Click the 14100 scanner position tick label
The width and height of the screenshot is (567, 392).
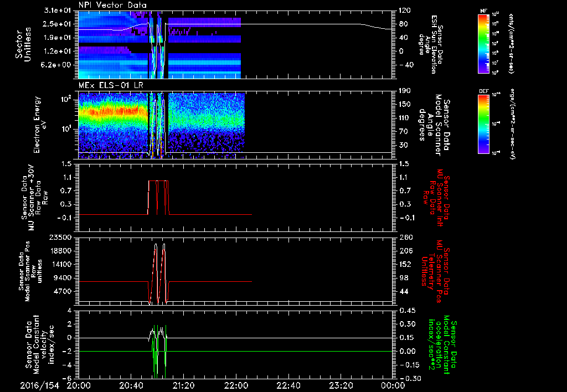pos(60,264)
